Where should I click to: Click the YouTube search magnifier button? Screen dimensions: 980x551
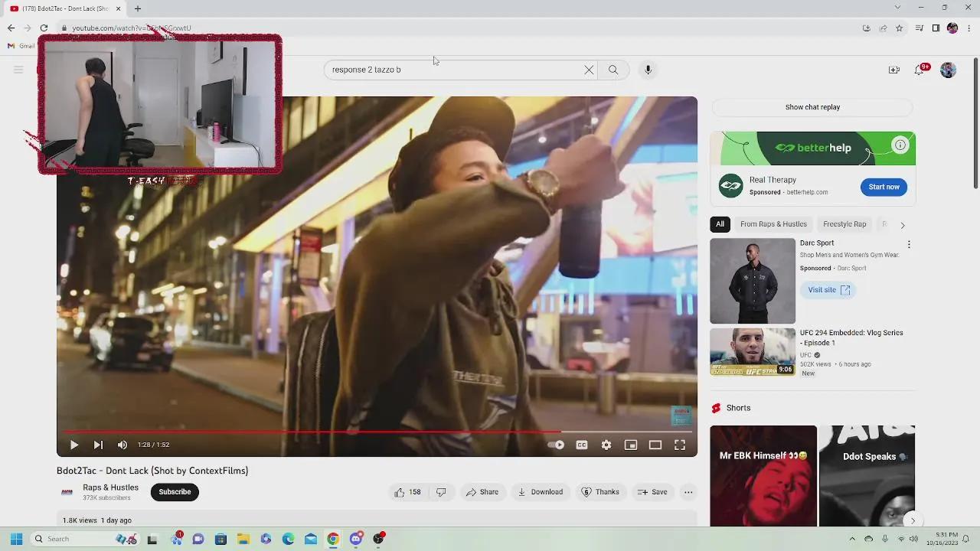613,70
